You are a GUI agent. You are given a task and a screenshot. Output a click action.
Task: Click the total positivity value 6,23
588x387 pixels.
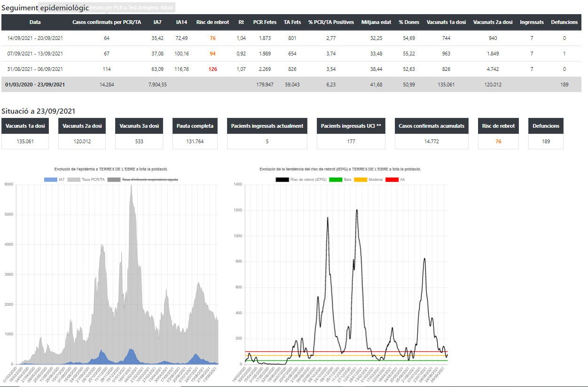point(331,85)
